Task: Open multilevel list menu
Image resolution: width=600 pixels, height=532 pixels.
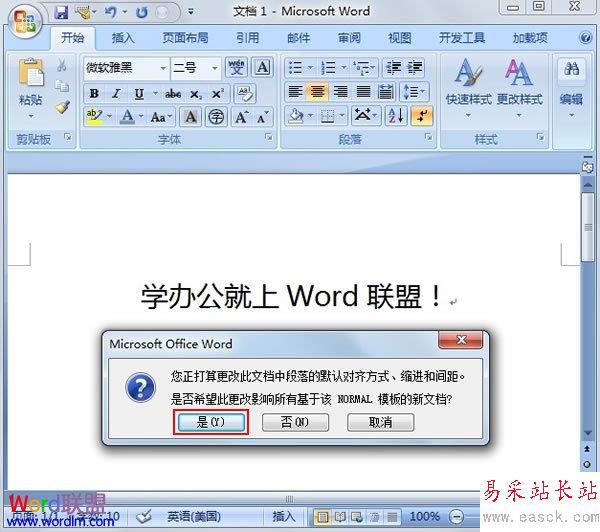Action: pyautogui.click(x=364, y=68)
